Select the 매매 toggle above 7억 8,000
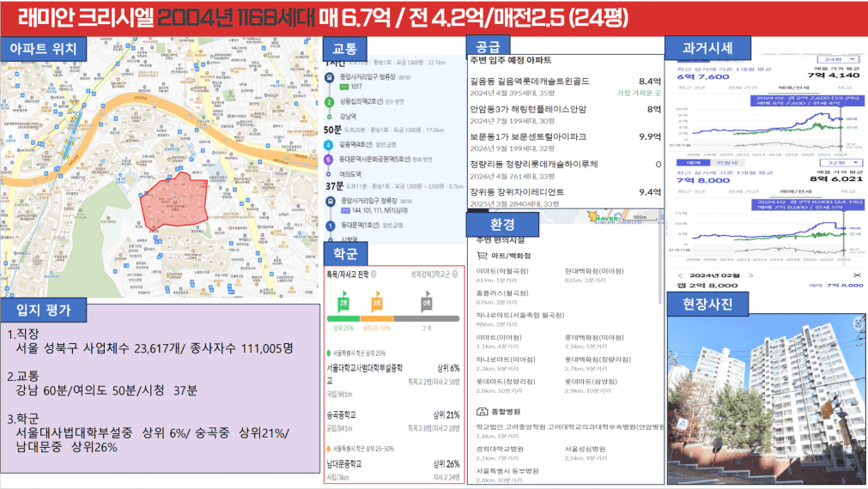 point(693,163)
